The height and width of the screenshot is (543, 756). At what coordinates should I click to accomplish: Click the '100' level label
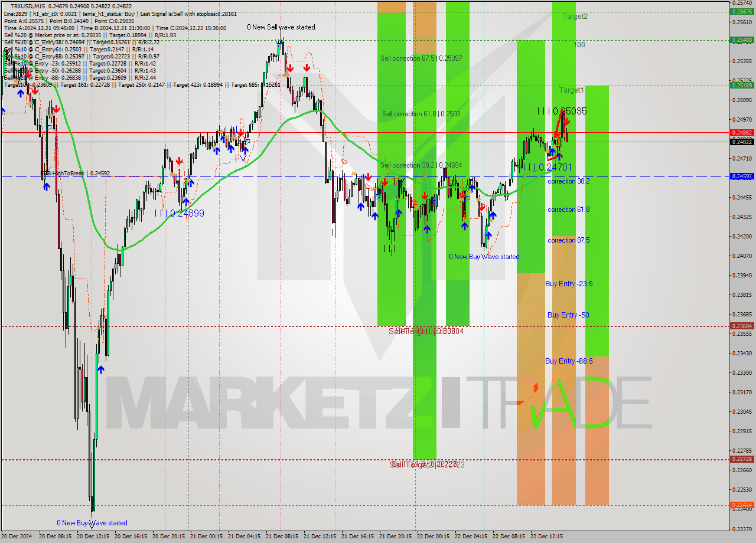coord(579,45)
